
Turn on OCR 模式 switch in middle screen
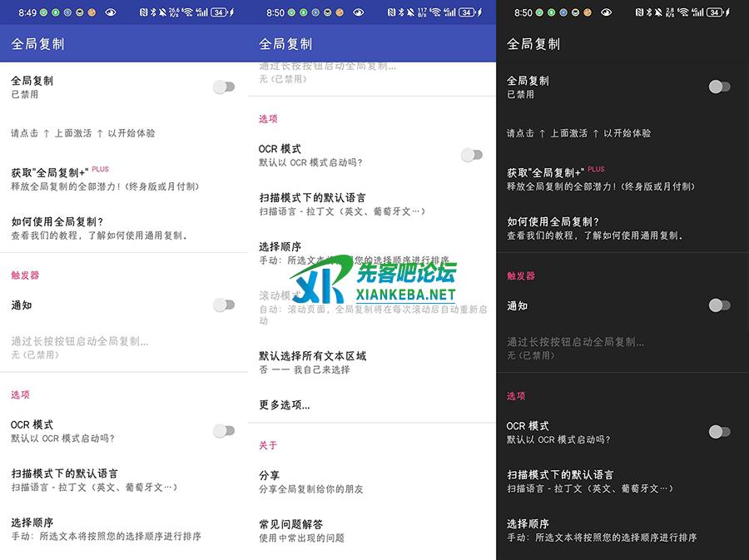[472, 155]
